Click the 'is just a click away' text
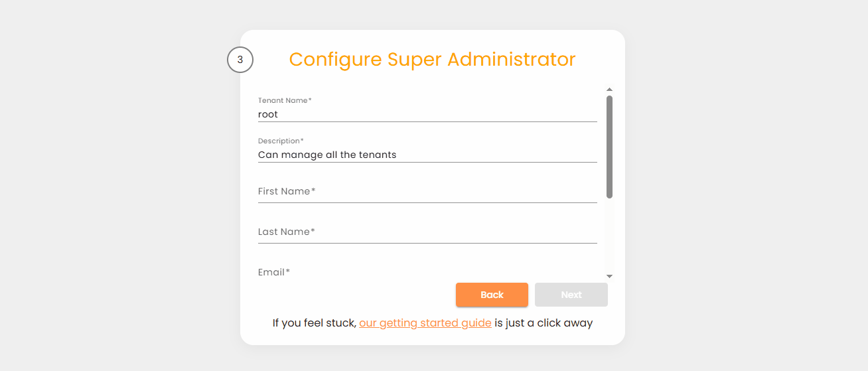The height and width of the screenshot is (371, 868). point(543,323)
